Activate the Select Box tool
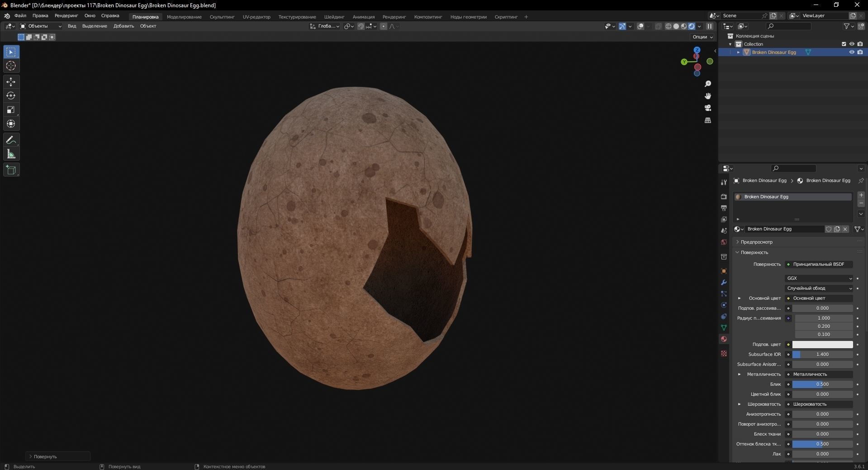868x470 pixels. 11,52
